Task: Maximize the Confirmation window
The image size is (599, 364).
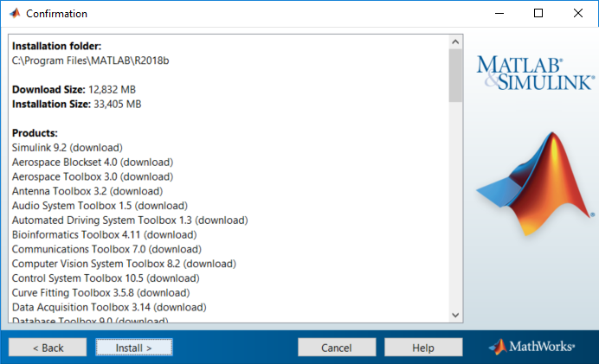Action: [538, 13]
